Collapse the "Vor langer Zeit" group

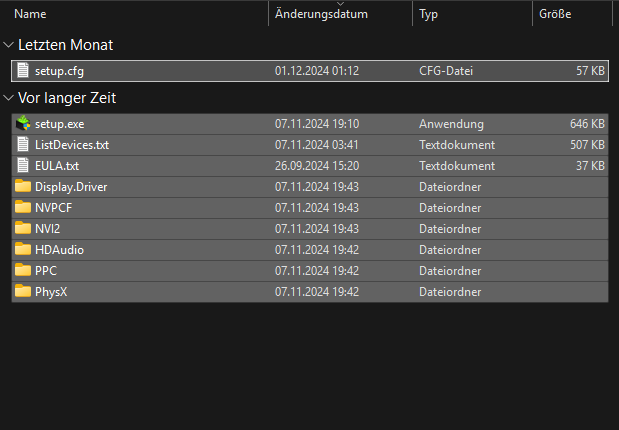pyautogui.click(x=9, y=98)
